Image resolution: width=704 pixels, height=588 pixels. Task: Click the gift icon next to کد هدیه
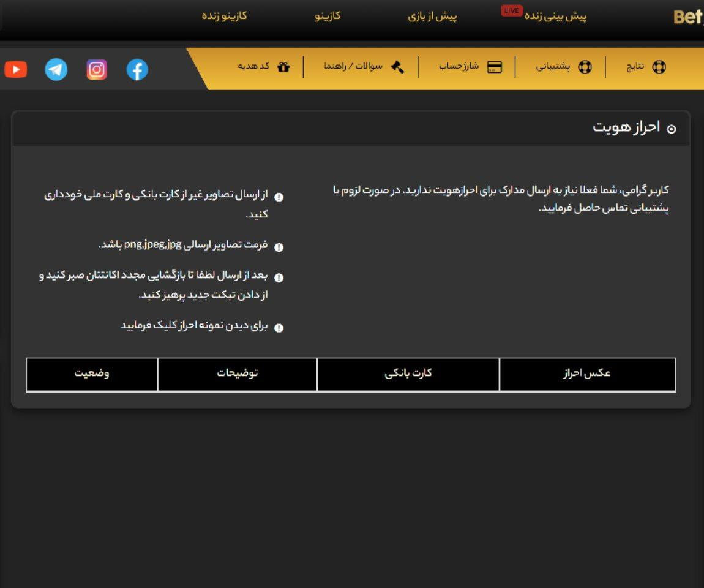pyautogui.click(x=283, y=67)
